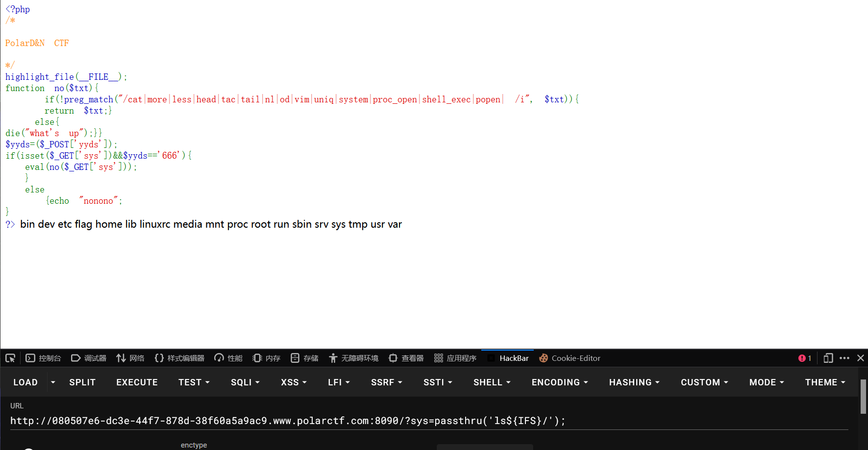Click the 'PolarD&N CTF' comment text
This screenshot has width=868, height=450.
click(x=37, y=43)
